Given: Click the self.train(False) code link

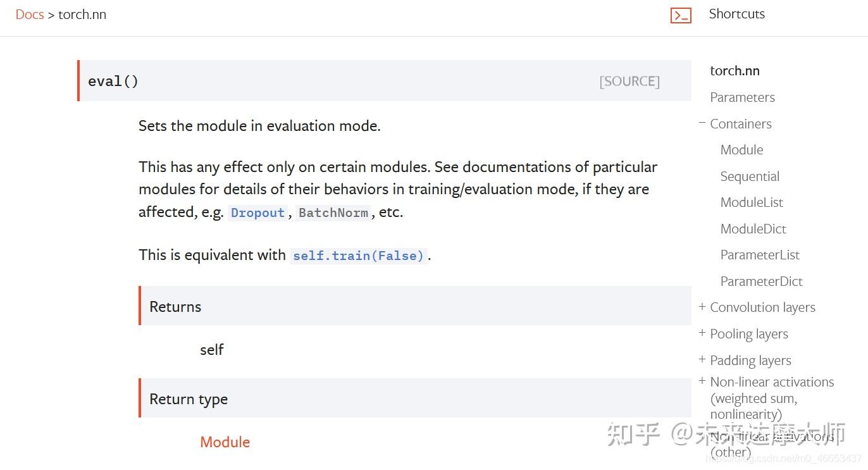Looking at the screenshot, I should pos(358,255).
